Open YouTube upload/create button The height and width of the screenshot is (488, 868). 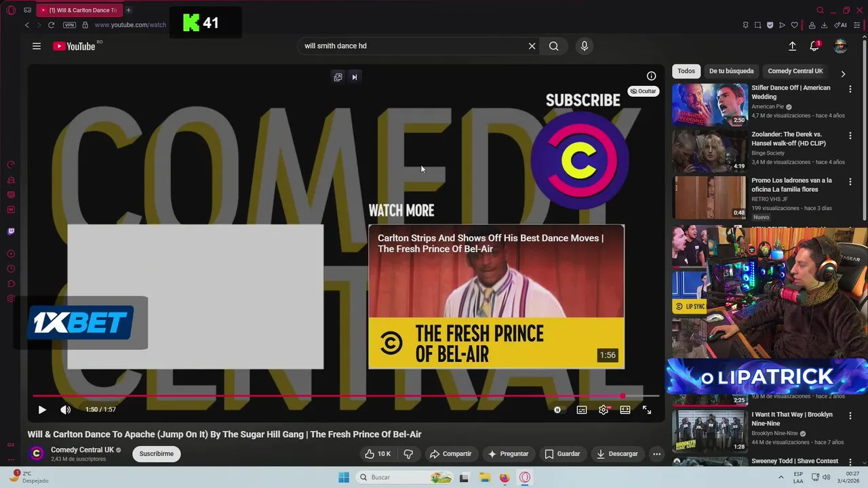(792, 46)
